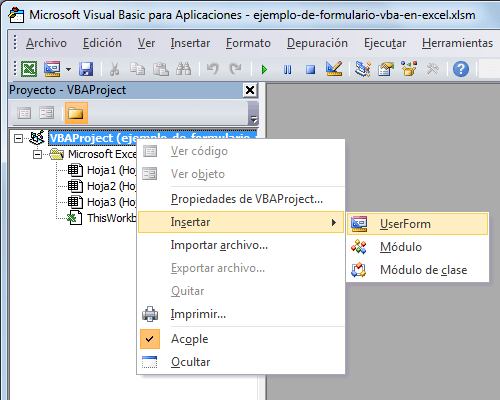Viewport: 500px width, 400px height.
Task: Select Hoja2 in project tree
Action: (111, 186)
